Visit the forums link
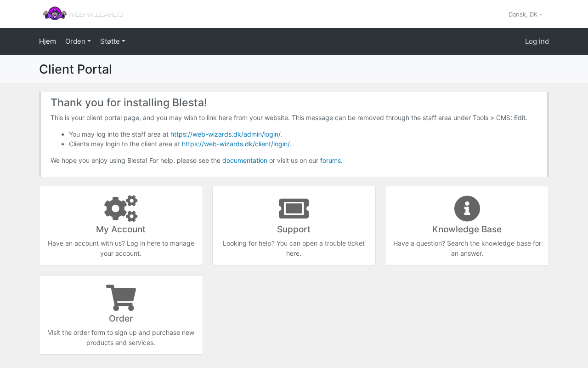Screen dimensions: 588x368 [330, 161]
